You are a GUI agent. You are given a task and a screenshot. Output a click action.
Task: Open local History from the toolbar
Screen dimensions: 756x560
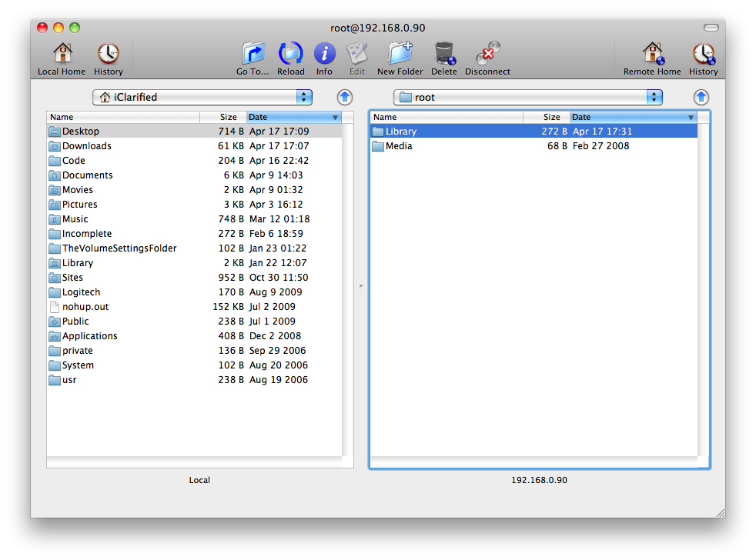[x=108, y=55]
